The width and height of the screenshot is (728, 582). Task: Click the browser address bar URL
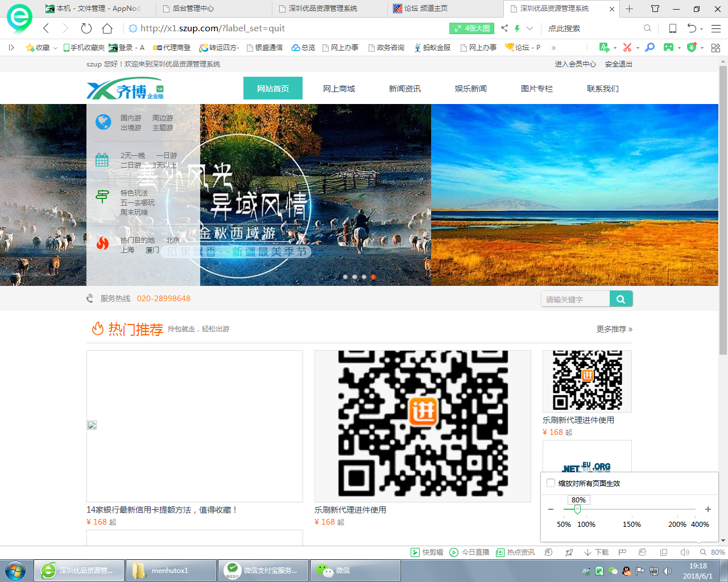click(x=213, y=28)
